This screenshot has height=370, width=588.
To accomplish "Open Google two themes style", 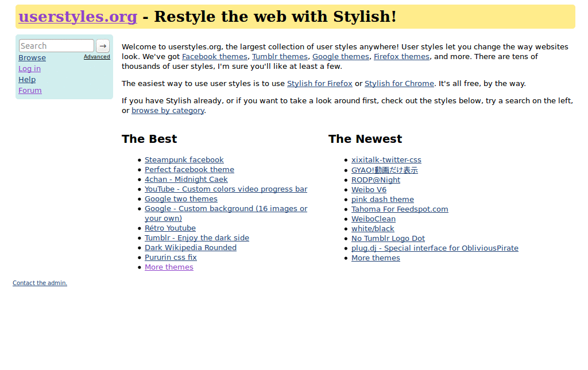I will point(181,199).
